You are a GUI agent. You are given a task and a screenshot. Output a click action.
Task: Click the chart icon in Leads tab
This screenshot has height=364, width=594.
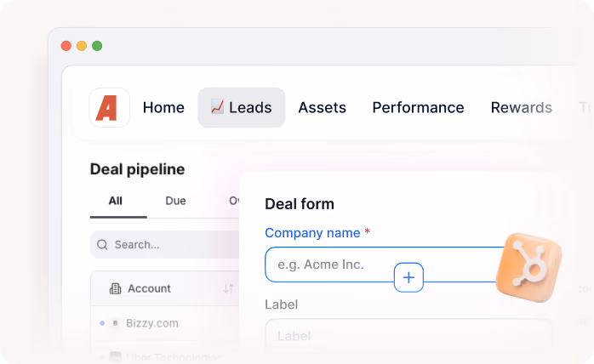[x=217, y=107]
